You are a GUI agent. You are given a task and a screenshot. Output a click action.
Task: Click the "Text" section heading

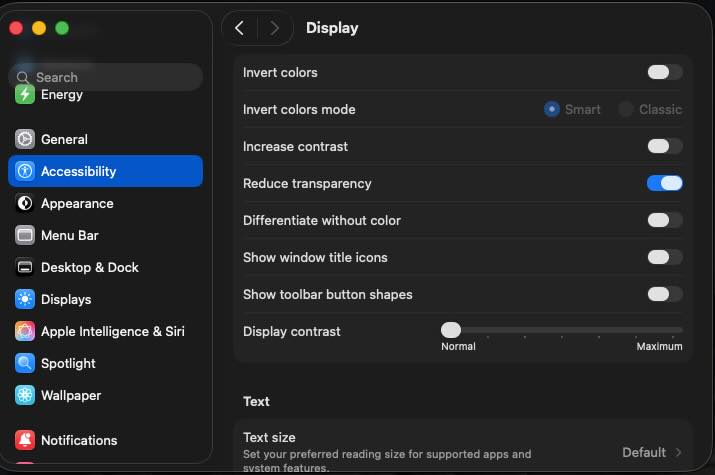[x=256, y=401]
